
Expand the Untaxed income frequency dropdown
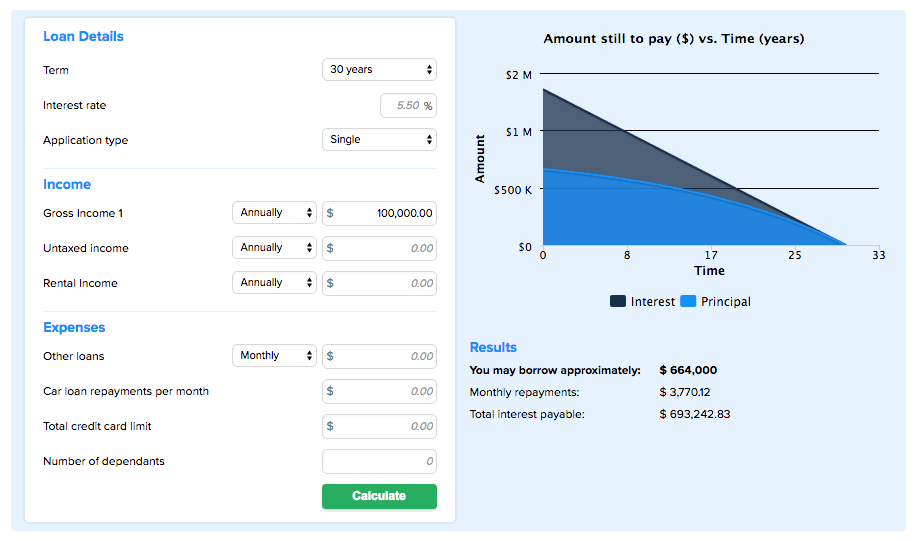(274, 248)
